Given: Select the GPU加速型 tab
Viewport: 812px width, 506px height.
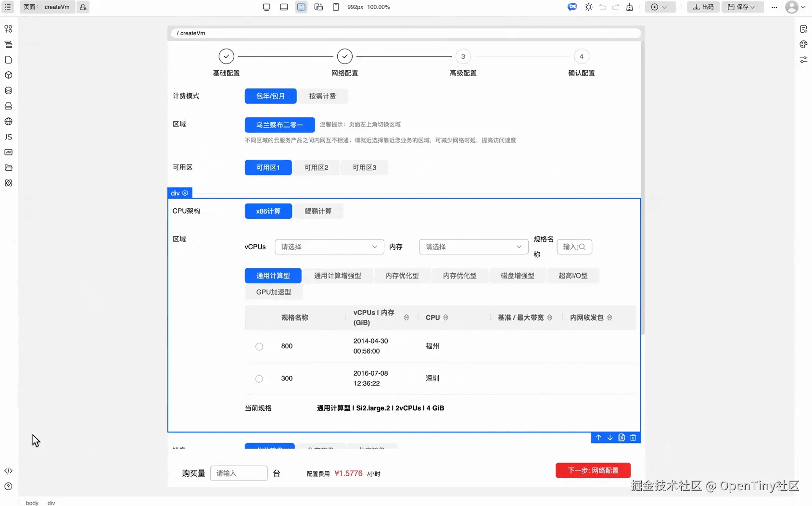Looking at the screenshot, I should pos(273,292).
